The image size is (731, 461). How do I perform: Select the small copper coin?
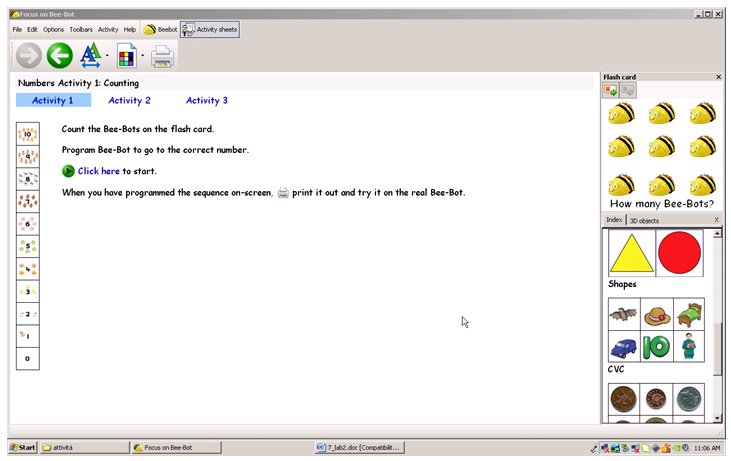coord(656,399)
